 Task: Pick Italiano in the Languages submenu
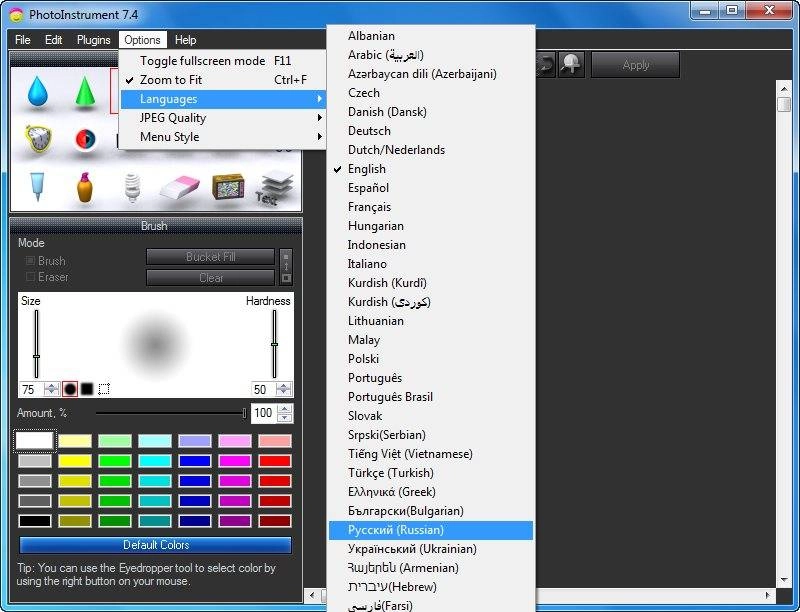coord(431,264)
